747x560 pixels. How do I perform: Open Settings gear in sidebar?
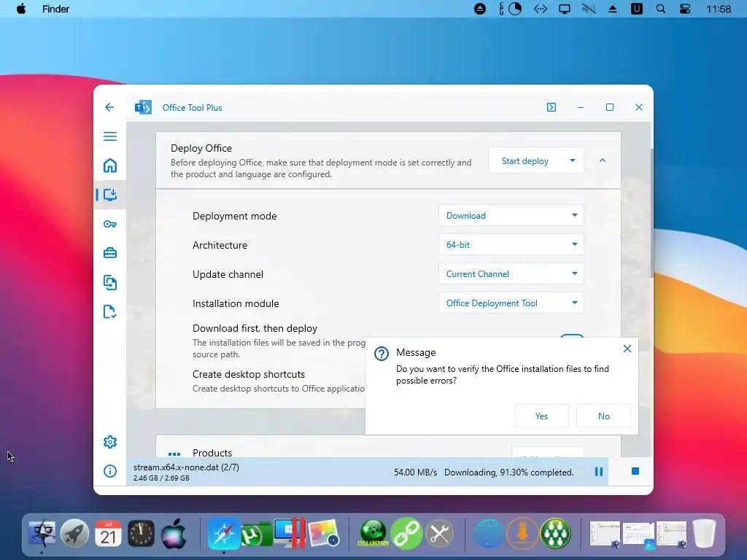point(110,442)
